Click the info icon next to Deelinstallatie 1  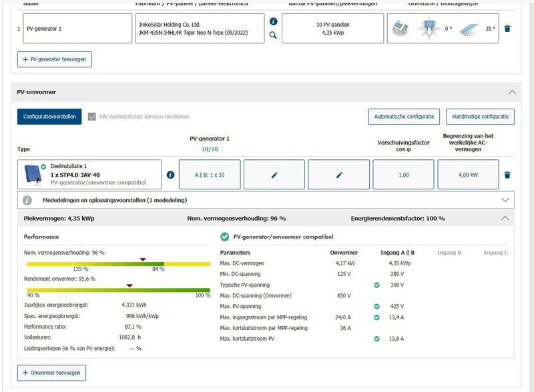pyautogui.click(x=170, y=175)
